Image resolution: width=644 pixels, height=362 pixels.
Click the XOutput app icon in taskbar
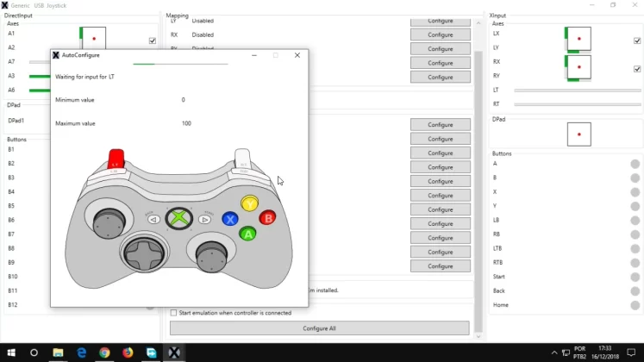174,353
